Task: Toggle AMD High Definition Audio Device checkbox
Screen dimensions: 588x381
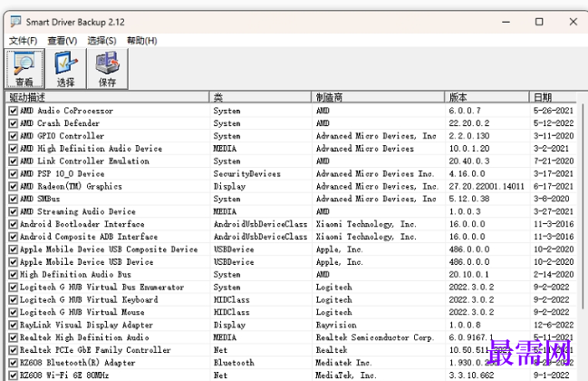Action: (13, 148)
